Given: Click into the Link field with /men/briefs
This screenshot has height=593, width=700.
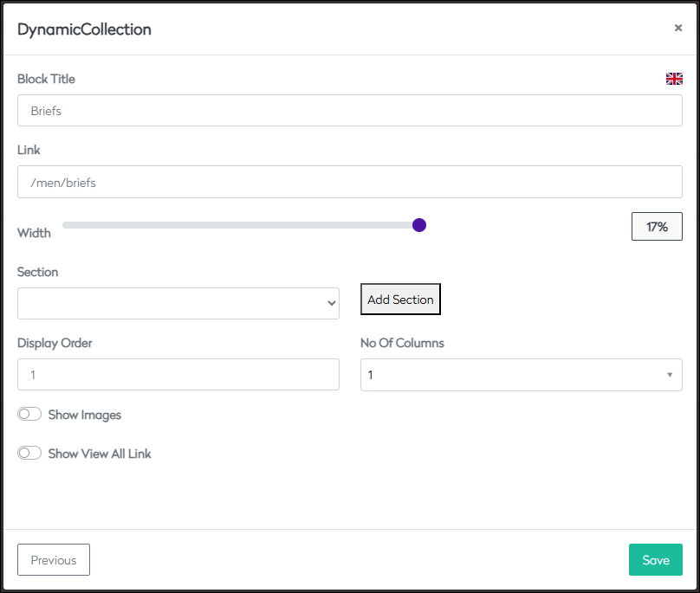Looking at the screenshot, I should pyautogui.click(x=349, y=182).
